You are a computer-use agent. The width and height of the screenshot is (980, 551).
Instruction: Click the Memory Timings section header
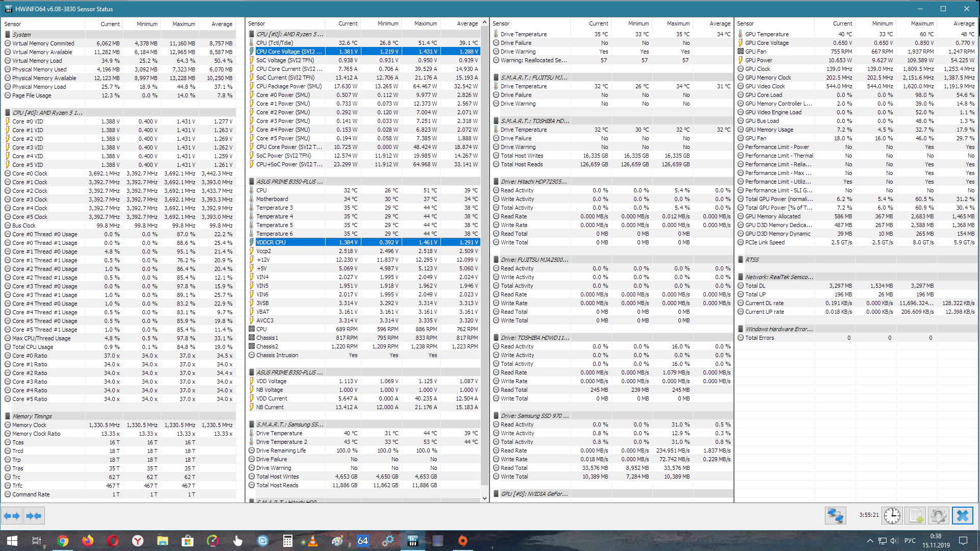[x=32, y=416]
